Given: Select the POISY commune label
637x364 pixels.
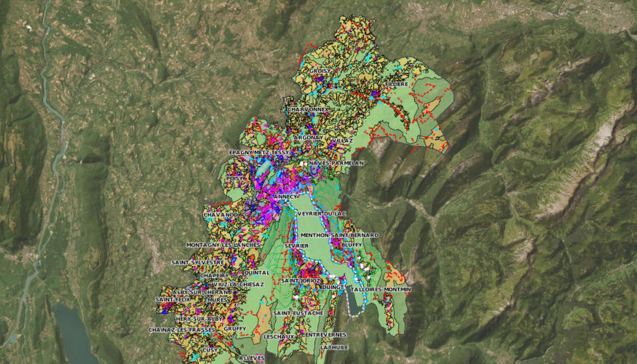Looking at the screenshot, I should [x=234, y=179].
